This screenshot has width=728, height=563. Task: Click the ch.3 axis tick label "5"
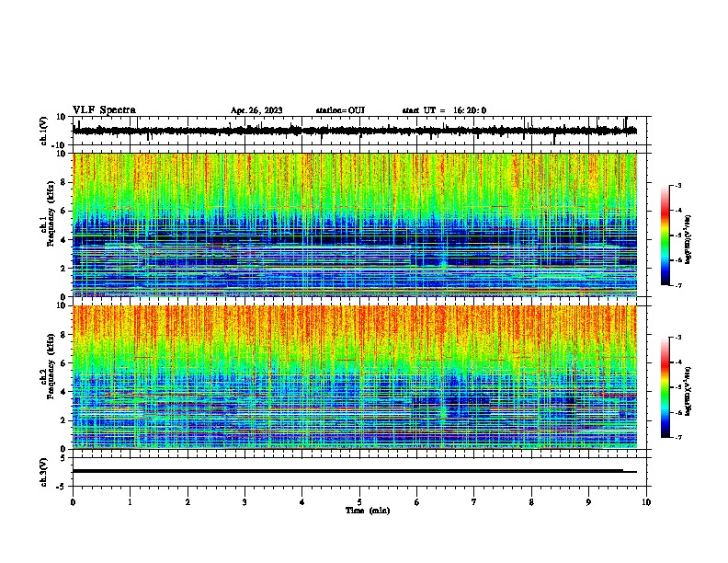[x=63, y=458]
